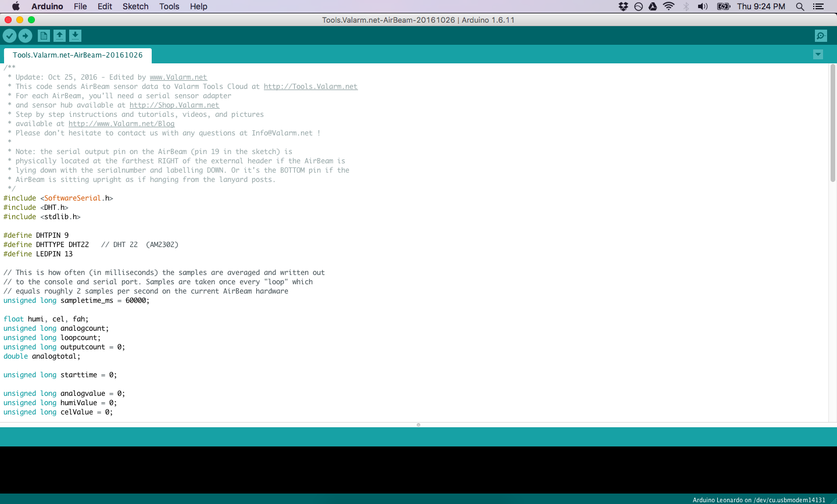Viewport: 837px width, 504px height.
Task: Click the Upload arrow button
Action: [x=25, y=36]
